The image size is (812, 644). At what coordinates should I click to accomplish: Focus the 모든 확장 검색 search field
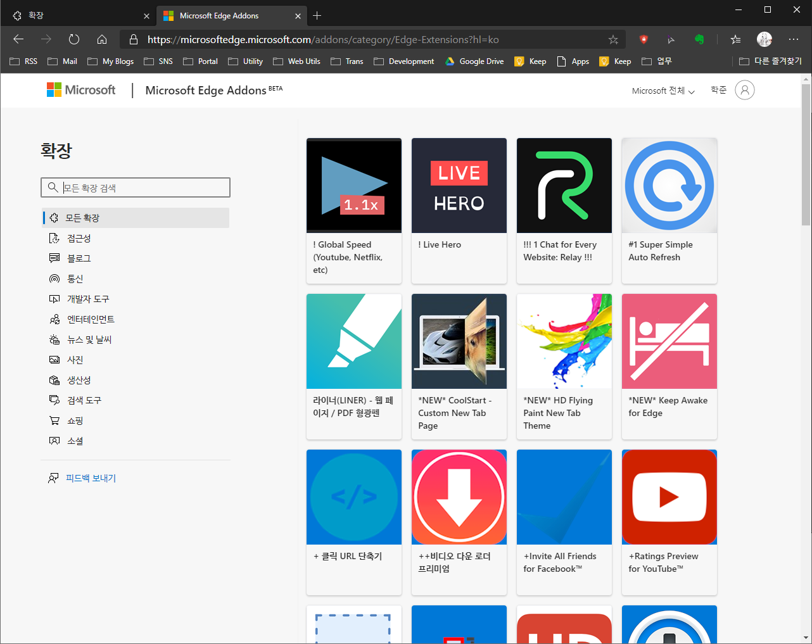(136, 187)
